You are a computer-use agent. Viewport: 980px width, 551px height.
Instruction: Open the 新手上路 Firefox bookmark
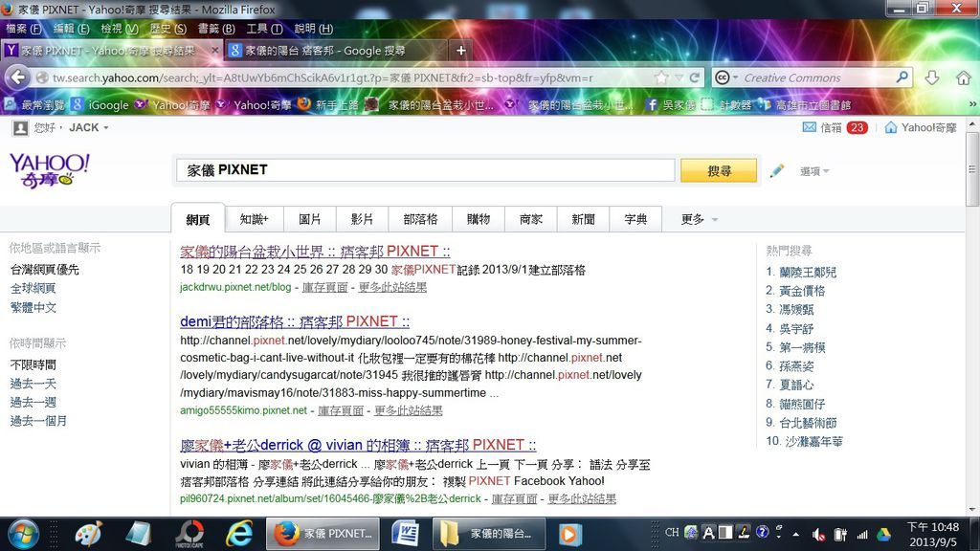pos(329,105)
